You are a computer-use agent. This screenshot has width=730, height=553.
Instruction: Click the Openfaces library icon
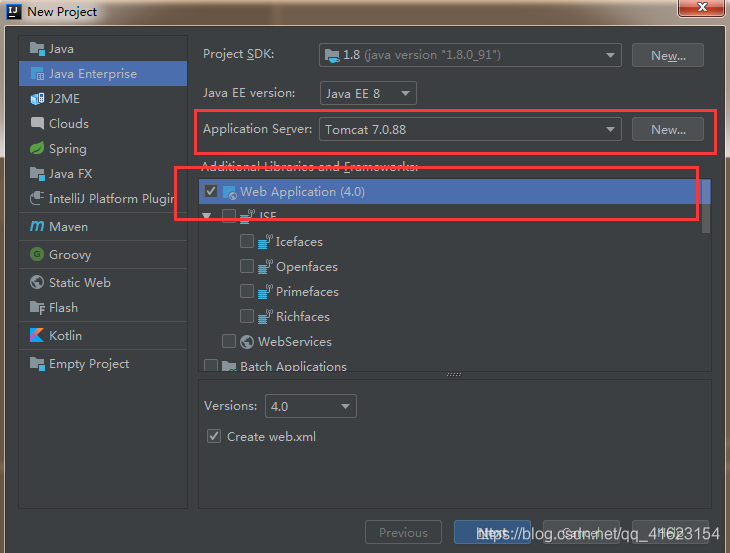pyautogui.click(x=265, y=267)
